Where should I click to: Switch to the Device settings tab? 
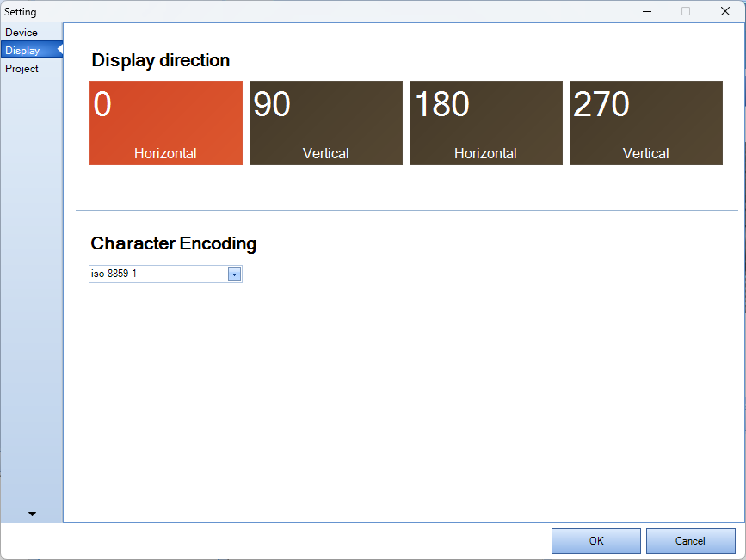31,33
